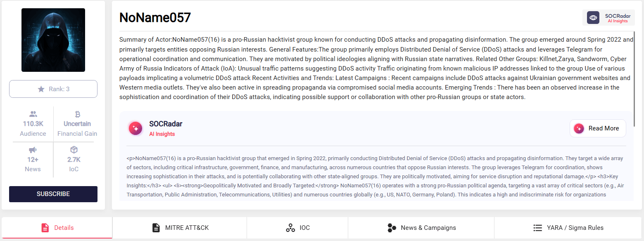This screenshot has height=241, width=644.
Task: Open the MITRE ATT&CK tab
Action: pos(180,228)
